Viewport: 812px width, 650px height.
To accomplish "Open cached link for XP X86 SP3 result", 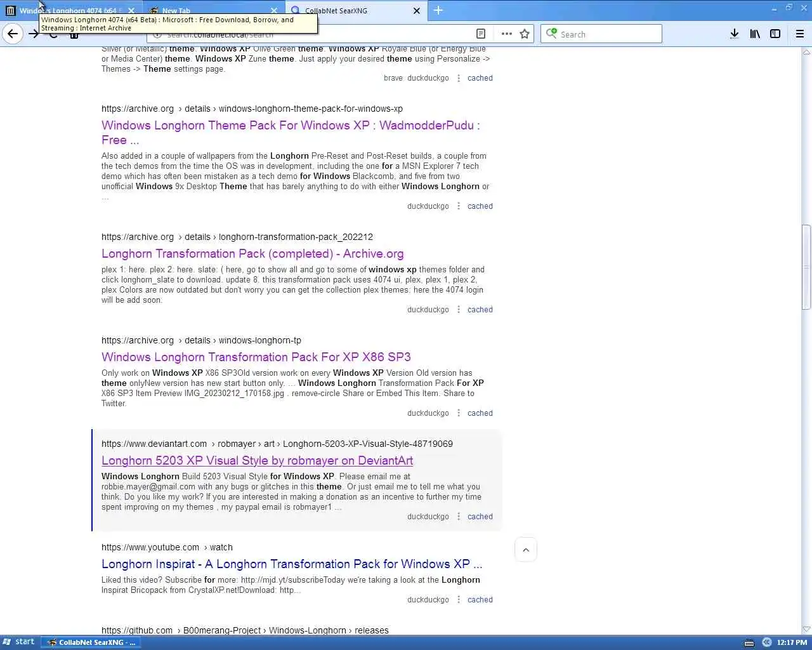I will coord(480,413).
